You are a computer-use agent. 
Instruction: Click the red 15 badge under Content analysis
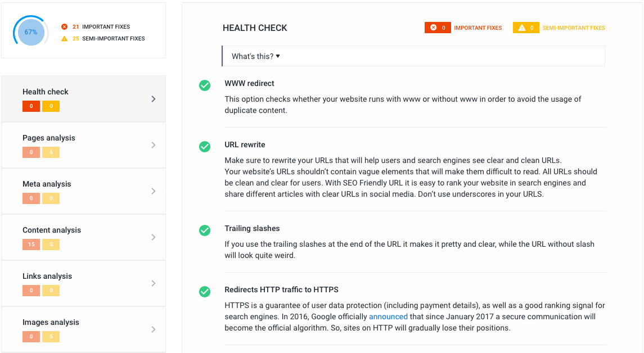[31, 245]
